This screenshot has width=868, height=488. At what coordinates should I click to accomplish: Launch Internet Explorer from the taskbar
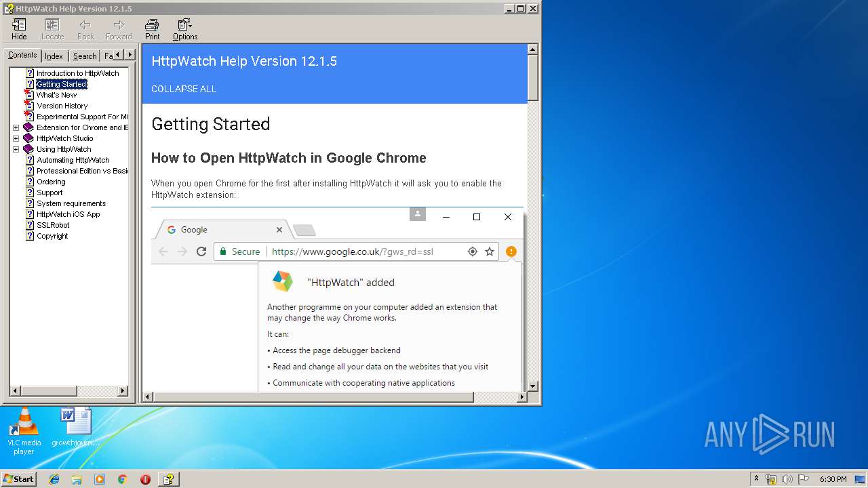coord(54,479)
